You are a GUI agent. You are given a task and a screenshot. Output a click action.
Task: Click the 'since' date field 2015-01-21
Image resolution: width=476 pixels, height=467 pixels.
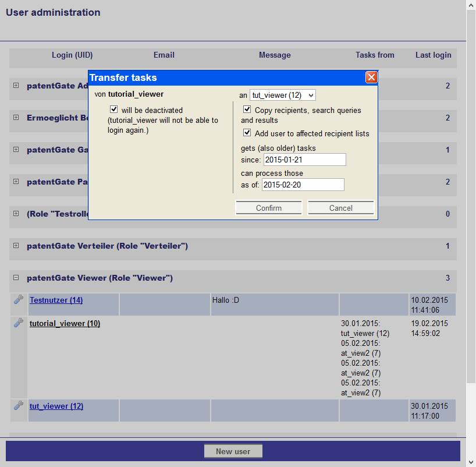coord(305,160)
